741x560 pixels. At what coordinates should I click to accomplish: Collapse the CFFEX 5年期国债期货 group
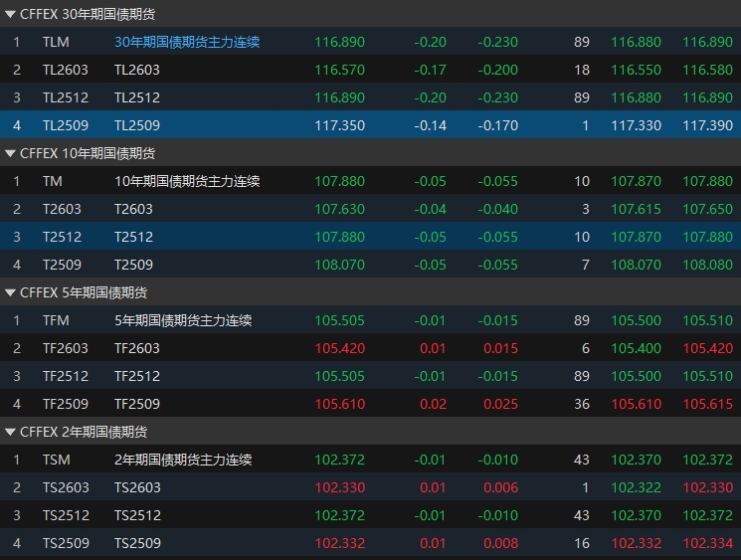coord(10,292)
